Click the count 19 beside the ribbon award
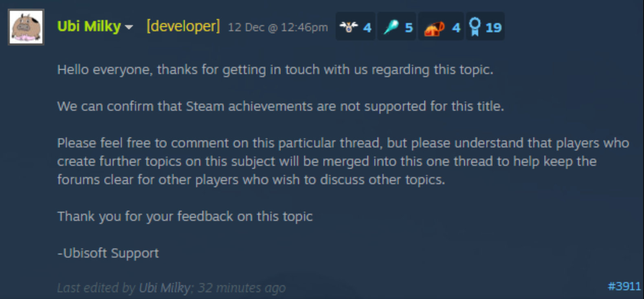Screen dimensions: 644x299 [493, 28]
